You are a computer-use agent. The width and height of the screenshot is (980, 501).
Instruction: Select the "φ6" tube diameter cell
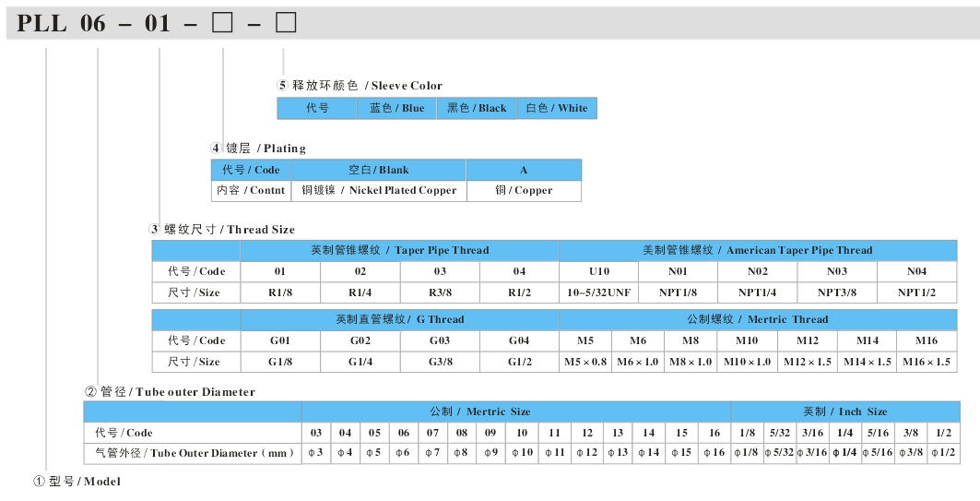pyautogui.click(x=404, y=453)
